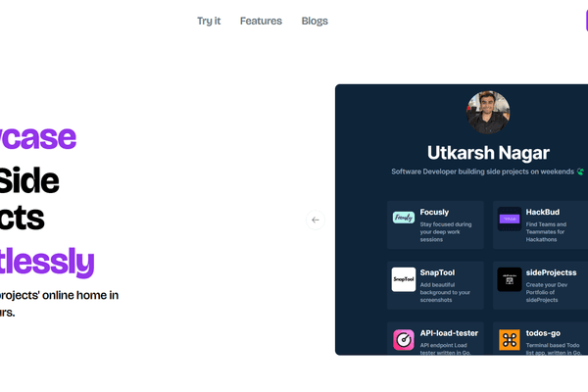The height and width of the screenshot is (392, 588).
Task: Go to the Features page
Action: 261,21
